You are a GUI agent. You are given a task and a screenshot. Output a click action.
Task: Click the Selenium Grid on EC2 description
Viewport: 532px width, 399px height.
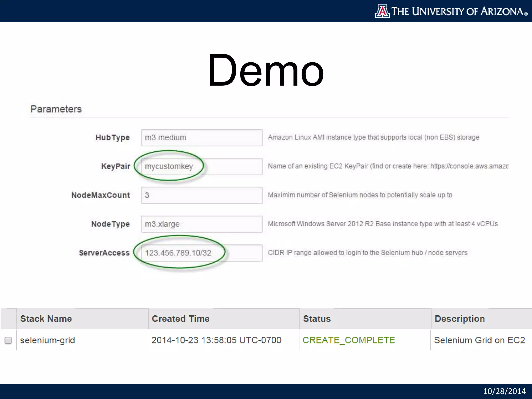tap(480, 340)
